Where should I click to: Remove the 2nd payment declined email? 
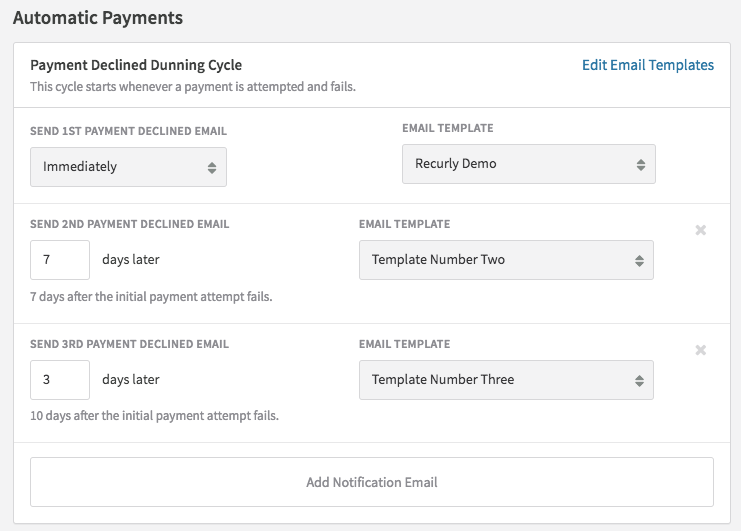coord(700,231)
